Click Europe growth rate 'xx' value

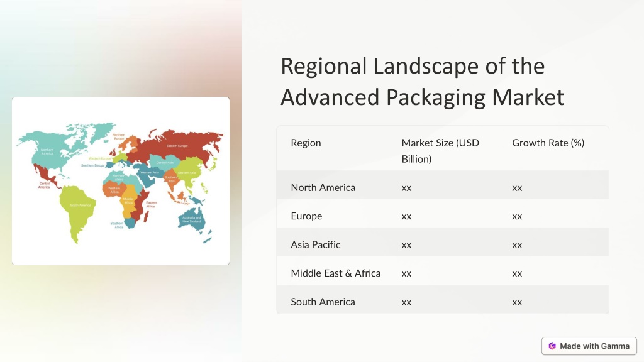517,217
